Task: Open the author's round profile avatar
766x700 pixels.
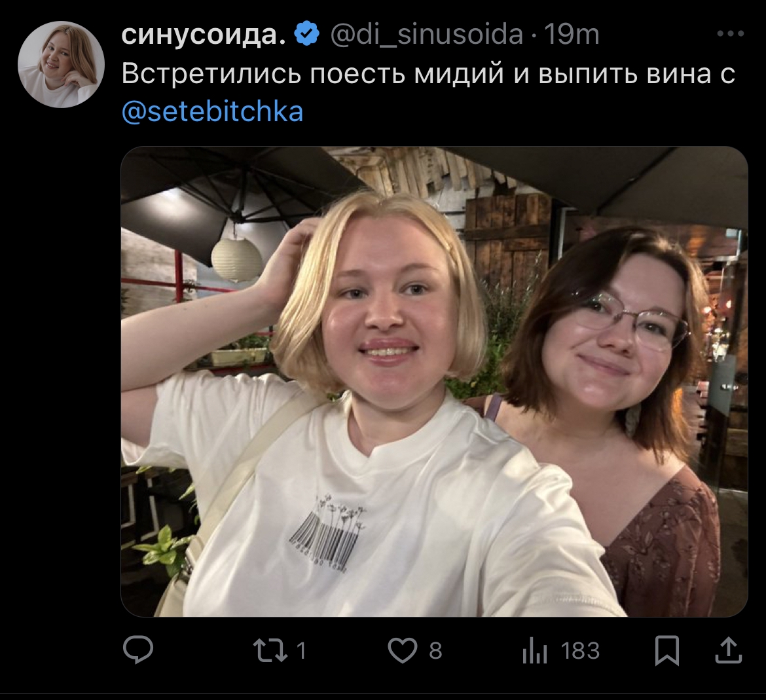Action: click(61, 64)
